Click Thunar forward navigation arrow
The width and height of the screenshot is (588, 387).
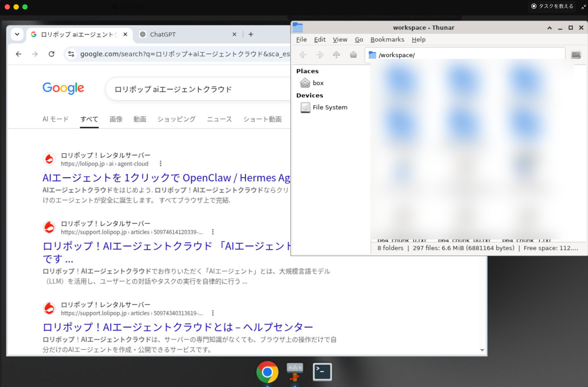(320, 55)
